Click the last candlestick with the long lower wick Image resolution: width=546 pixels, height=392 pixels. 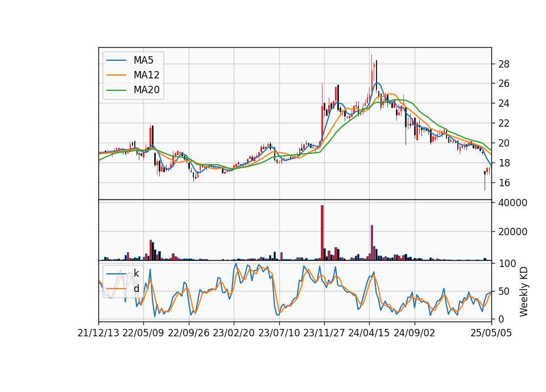[485, 181]
